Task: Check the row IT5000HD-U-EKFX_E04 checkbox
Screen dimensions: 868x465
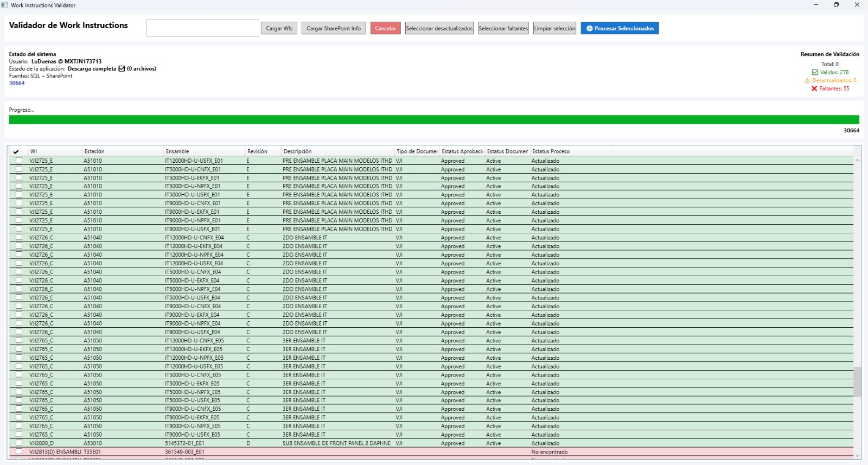Action: point(19,281)
